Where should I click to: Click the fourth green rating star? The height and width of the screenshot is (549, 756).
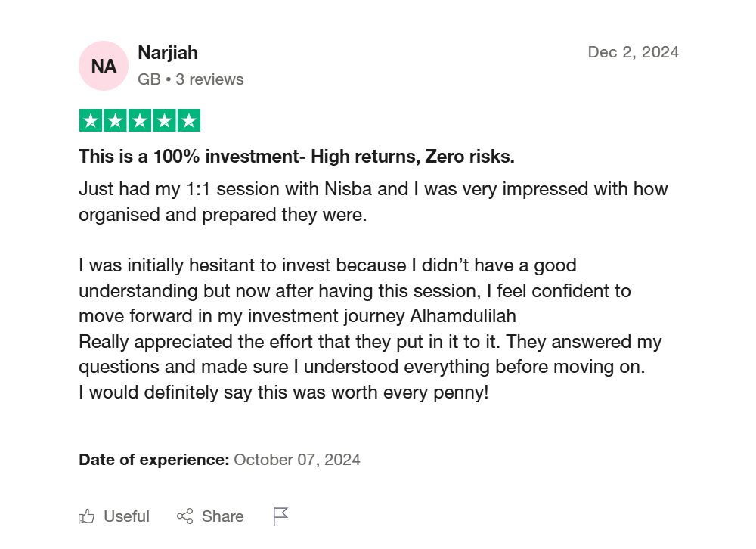pyautogui.click(x=163, y=121)
